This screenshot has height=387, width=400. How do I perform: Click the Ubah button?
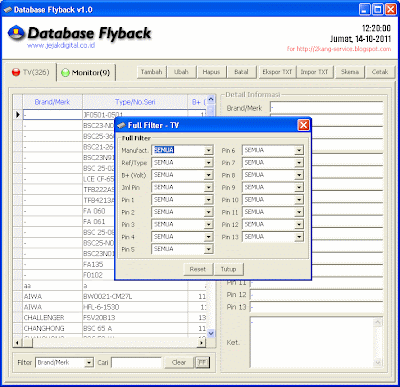(181, 72)
